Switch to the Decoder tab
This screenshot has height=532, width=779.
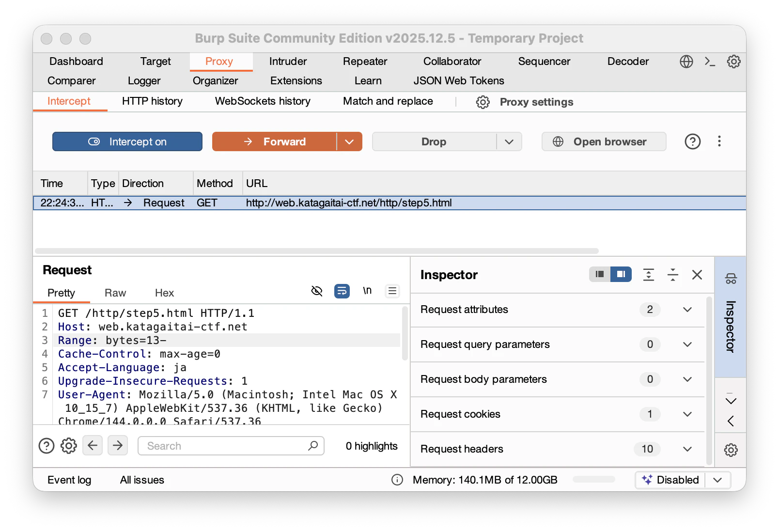click(x=628, y=62)
